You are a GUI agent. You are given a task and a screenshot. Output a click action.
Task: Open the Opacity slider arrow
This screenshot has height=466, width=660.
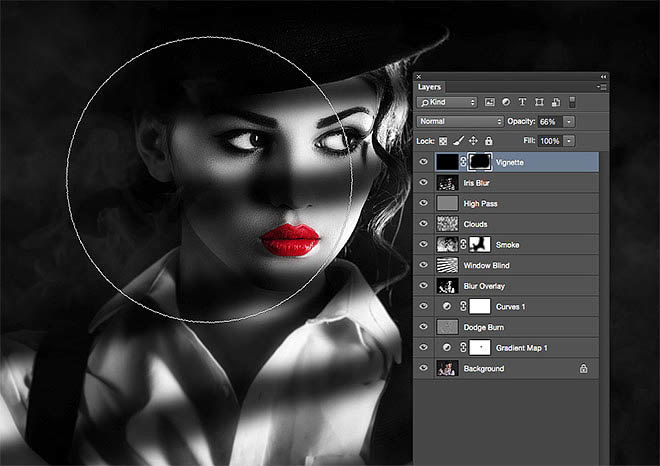(x=569, y=121)
